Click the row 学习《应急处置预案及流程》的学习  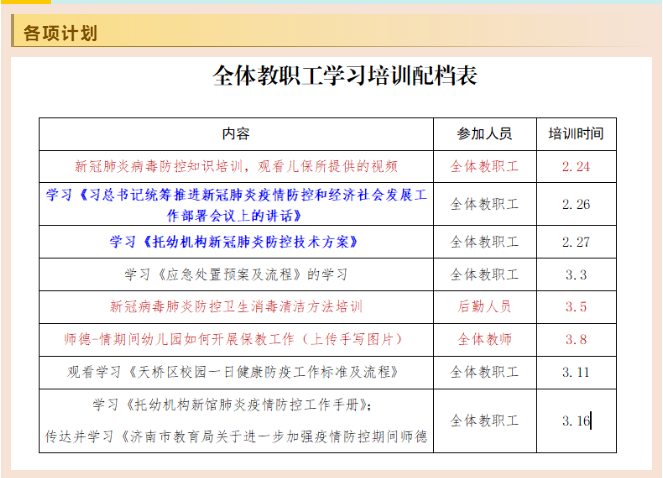pos(236,275)
